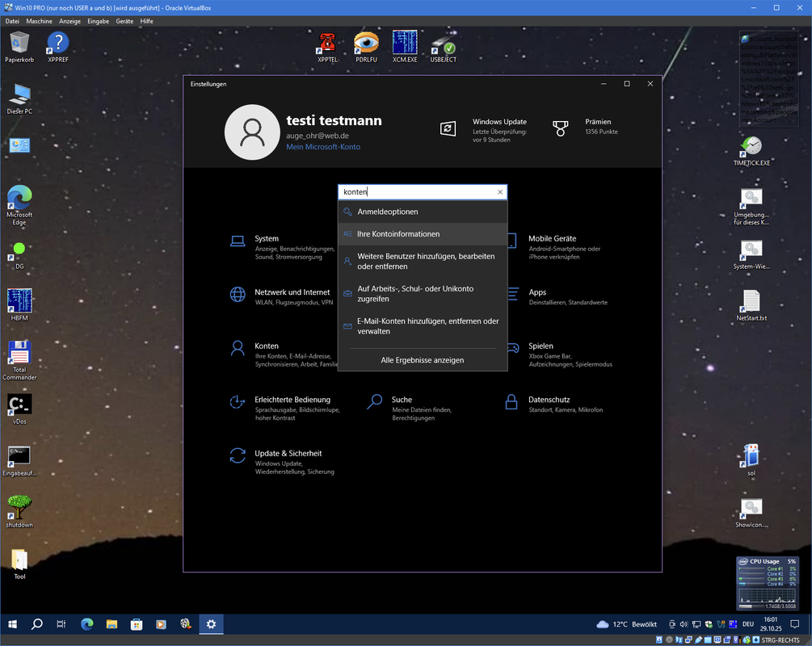Click Alle Ergebnisse anzeigen
812x646 pixels.
(423, 360)
